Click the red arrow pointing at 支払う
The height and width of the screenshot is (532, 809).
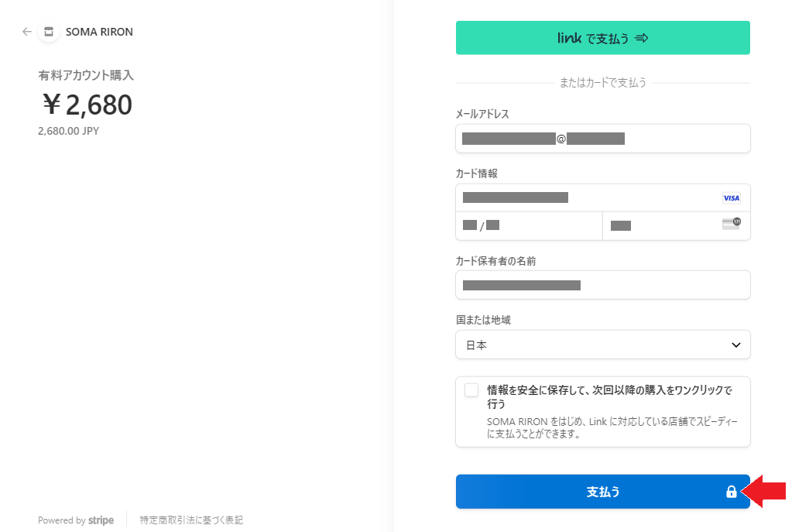(x=765, y=492)
